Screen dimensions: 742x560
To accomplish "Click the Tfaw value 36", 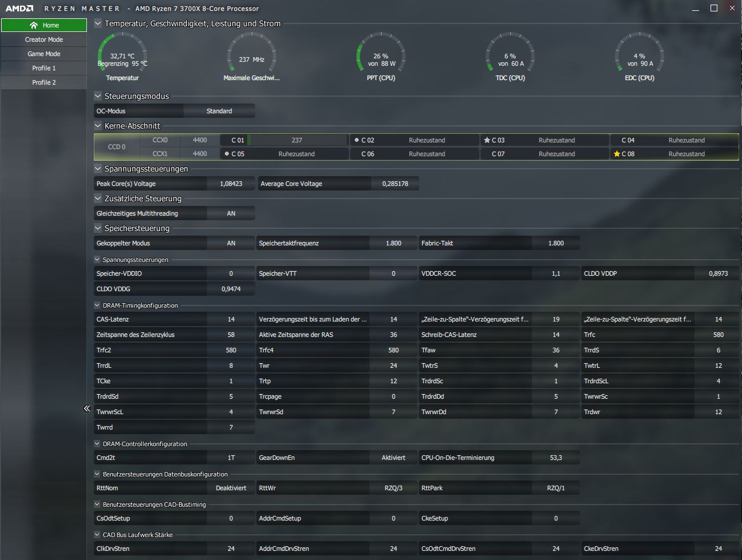I will tap(556, 350).
